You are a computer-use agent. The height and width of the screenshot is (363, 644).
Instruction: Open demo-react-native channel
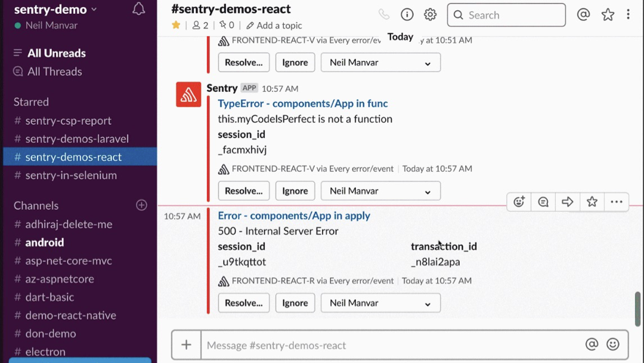pos(80,315)
